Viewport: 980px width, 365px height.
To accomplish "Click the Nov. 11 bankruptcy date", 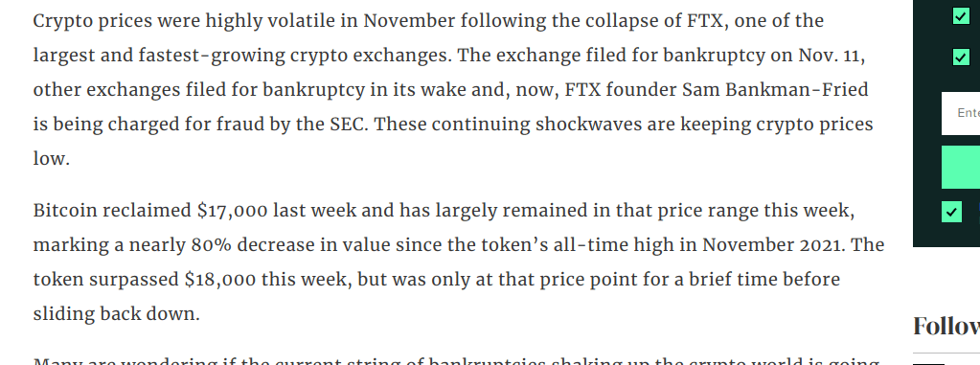I will tap(829, 56).
